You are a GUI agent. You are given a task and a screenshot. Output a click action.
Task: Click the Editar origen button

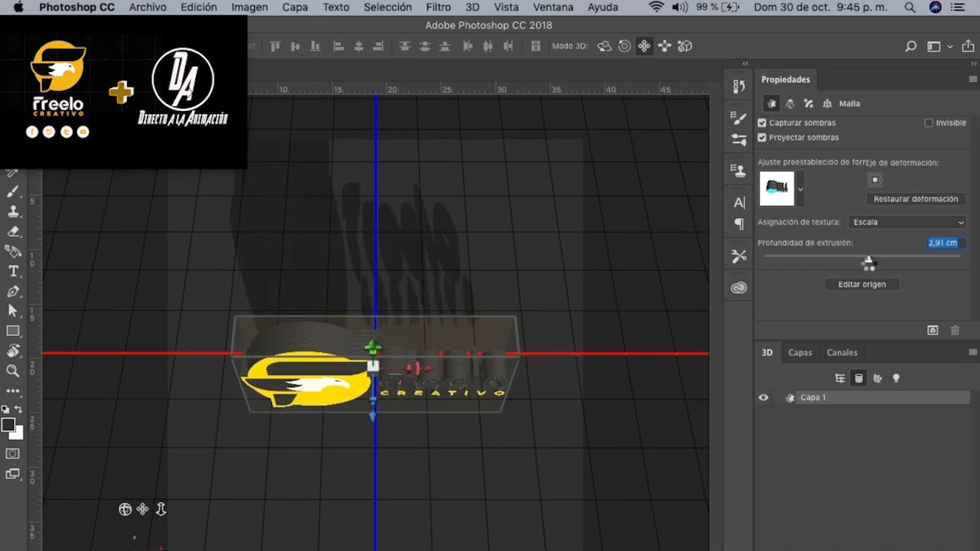[862, 284]
